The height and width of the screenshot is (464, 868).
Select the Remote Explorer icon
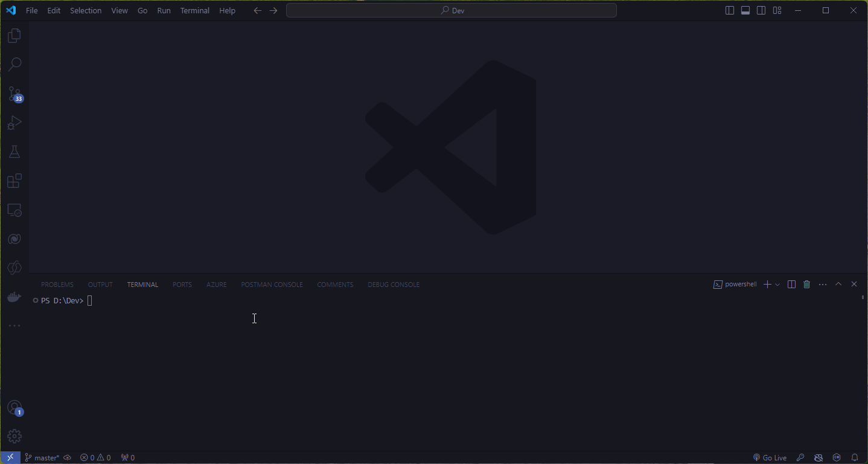point(14,210)
